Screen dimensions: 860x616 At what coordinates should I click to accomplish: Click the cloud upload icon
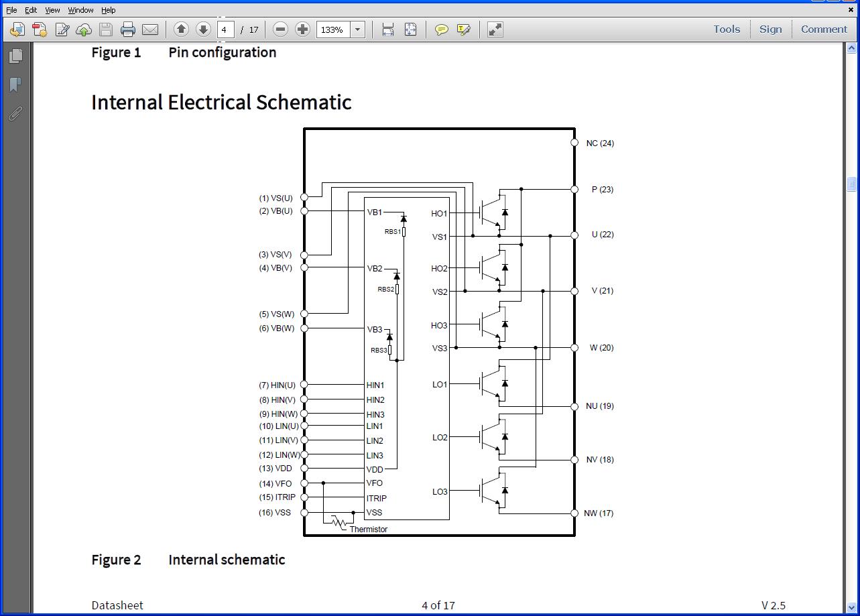coord(84,29)
